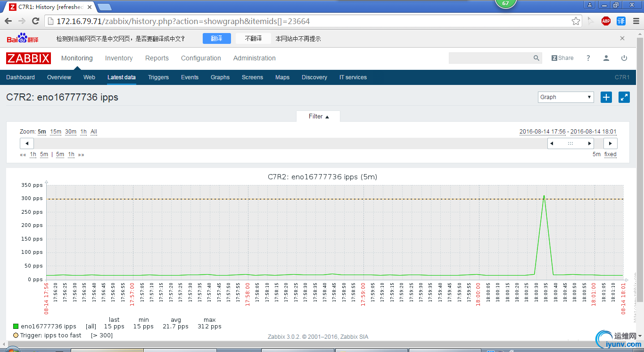Click the max value 312 pps
The height and width of the screenshot is (352, 644).
point(210,326)
